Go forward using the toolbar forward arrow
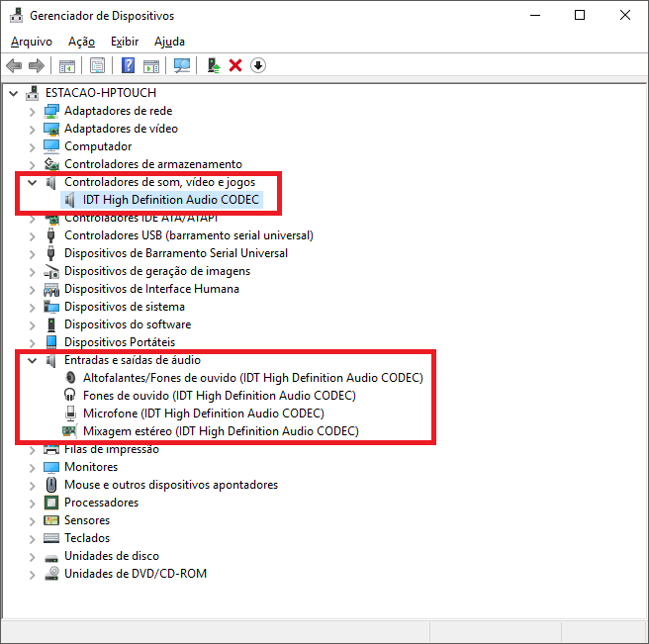Screen dimensions: 649x644 37,65
